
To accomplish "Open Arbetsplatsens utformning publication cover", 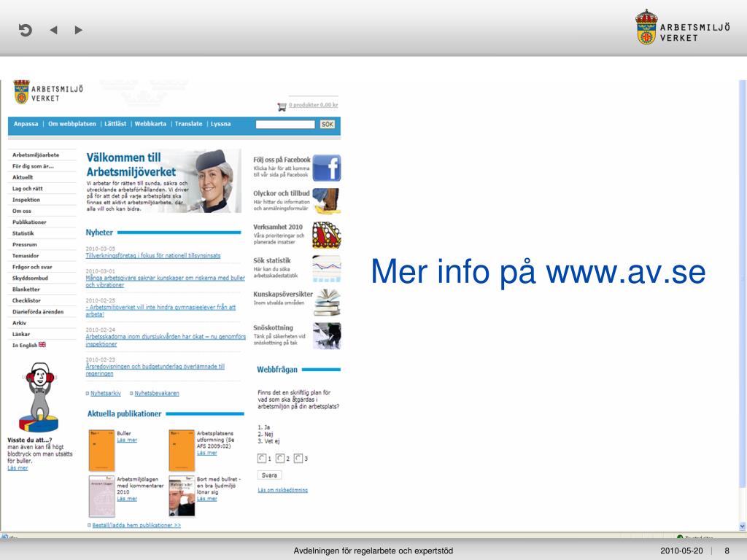I will [x=182, y=450].
